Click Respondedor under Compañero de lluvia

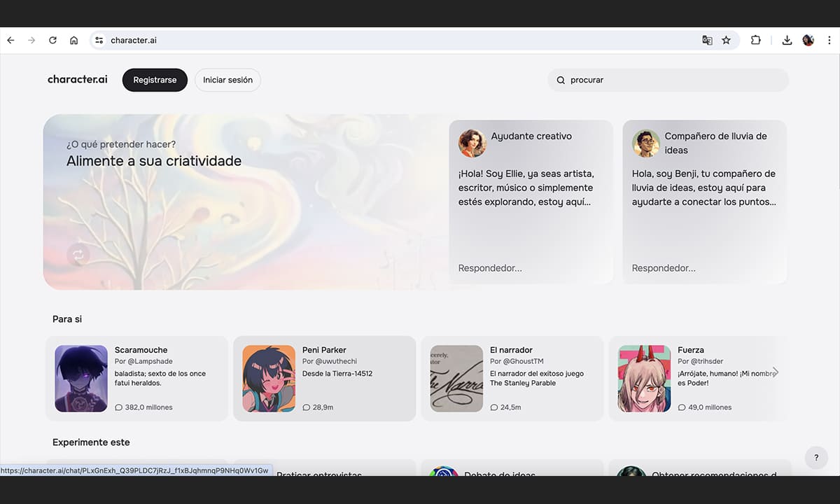click(x=664, y=268)
